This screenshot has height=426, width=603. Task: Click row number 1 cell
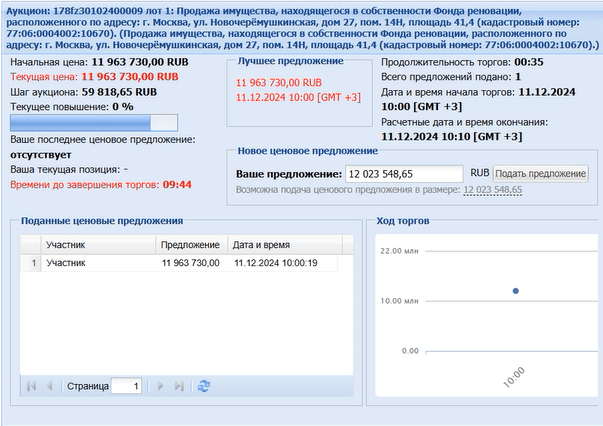31,263
